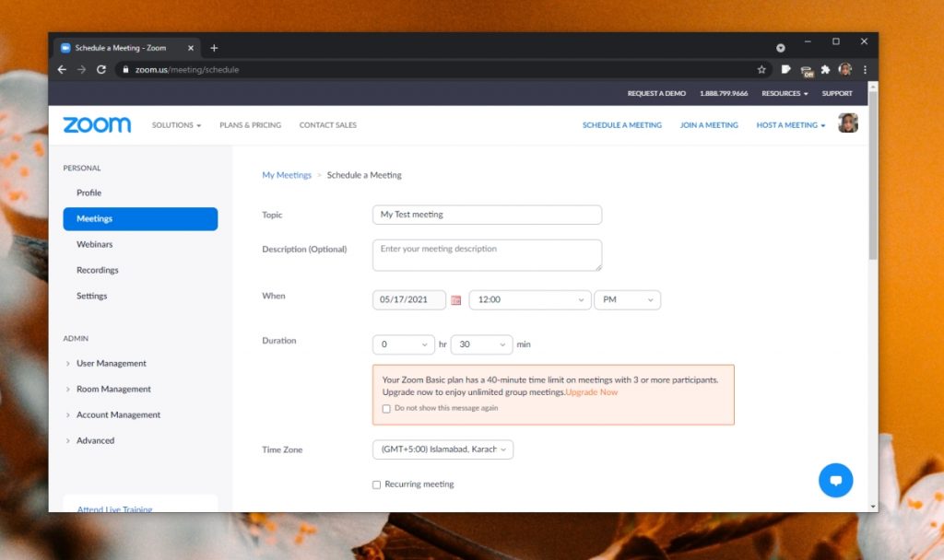944x560 pixels.
Task: Open the support chat bubble widget
Action: click(x=836, y=480)
